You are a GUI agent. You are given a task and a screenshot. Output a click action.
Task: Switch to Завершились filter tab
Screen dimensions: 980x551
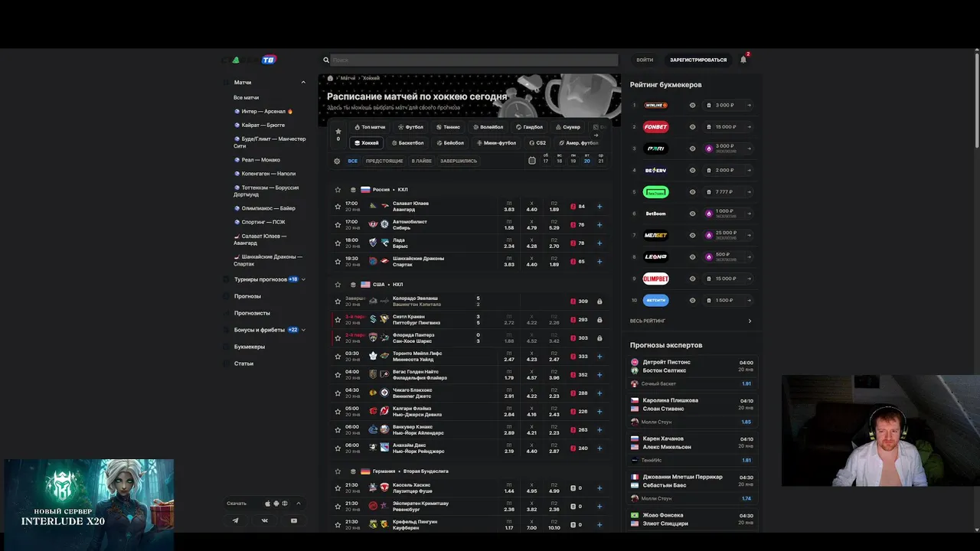point(459,161)
